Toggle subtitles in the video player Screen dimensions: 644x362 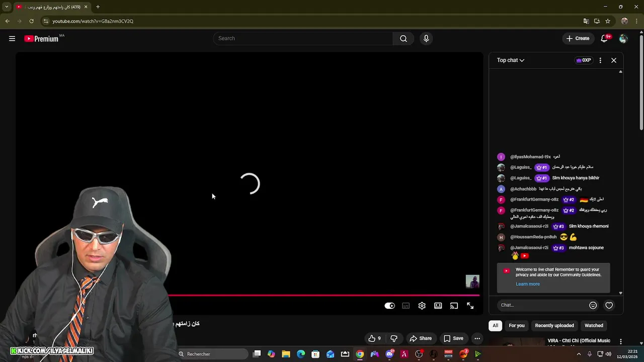point(406,306)
